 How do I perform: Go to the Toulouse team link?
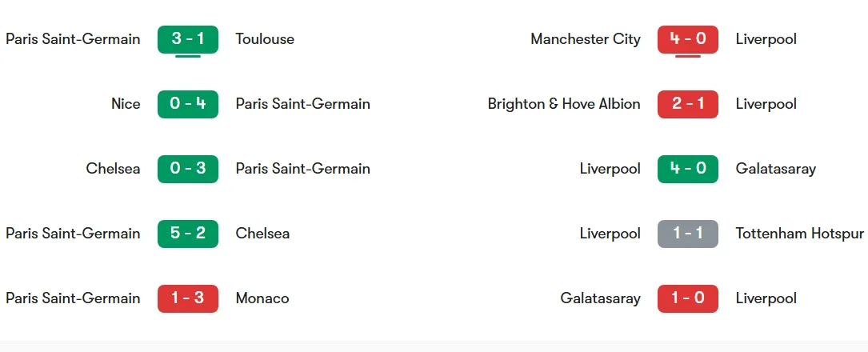pyautogui.click(x=265, y=39)
